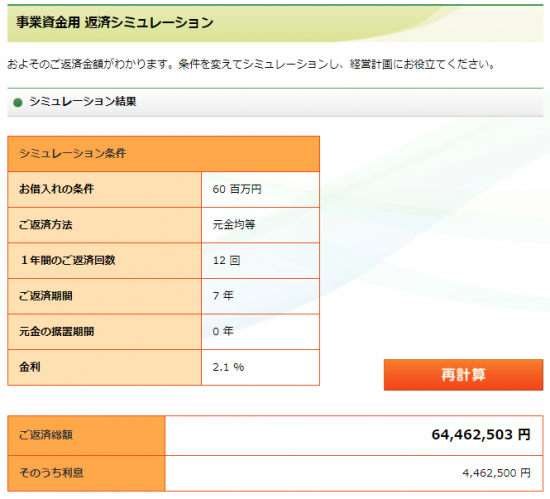Select the 4,462,500 円 interest amount
The height and width of the screenshot is (499, 550).
point(496,473)
